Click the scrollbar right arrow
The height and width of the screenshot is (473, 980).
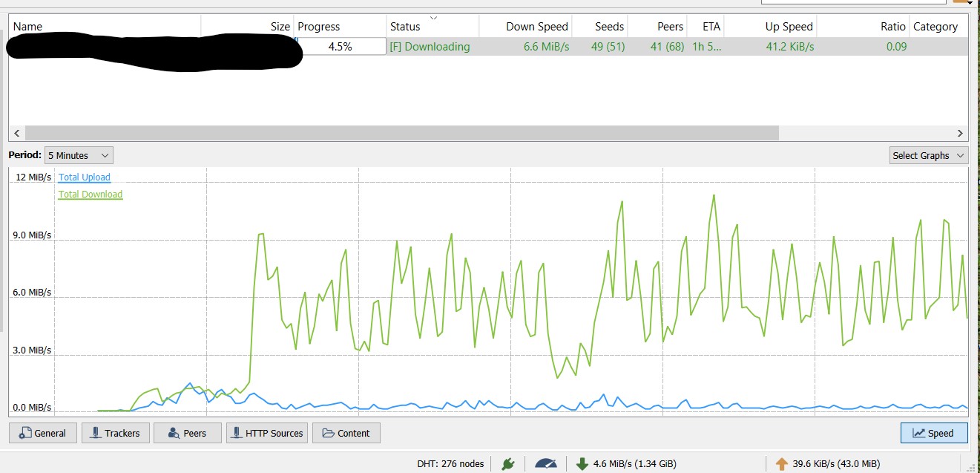pos(961,134)
